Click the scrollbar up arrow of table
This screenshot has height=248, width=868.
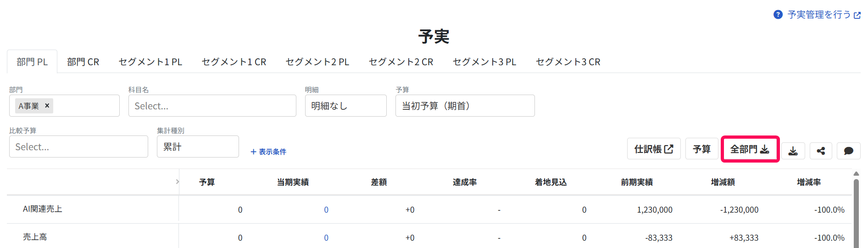856,174
